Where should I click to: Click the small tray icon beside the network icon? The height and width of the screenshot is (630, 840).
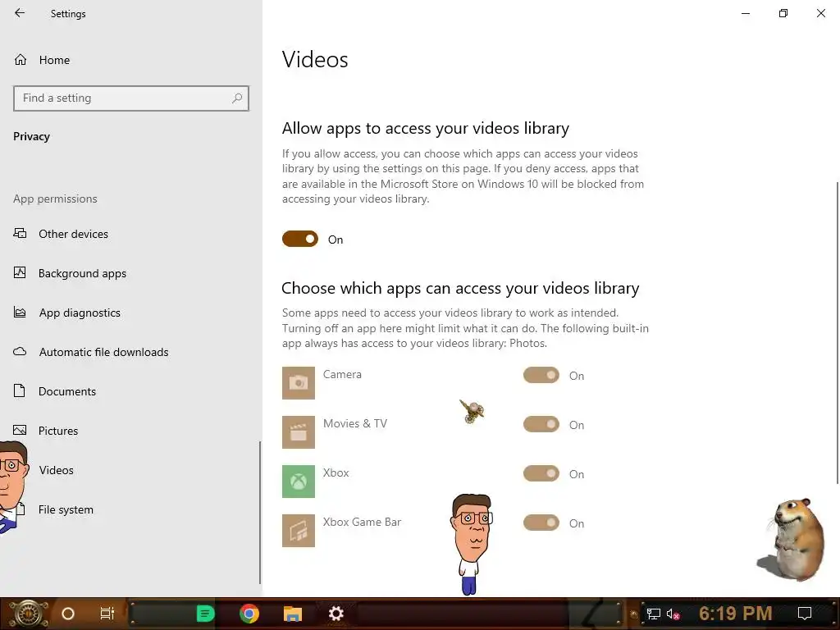634,614
